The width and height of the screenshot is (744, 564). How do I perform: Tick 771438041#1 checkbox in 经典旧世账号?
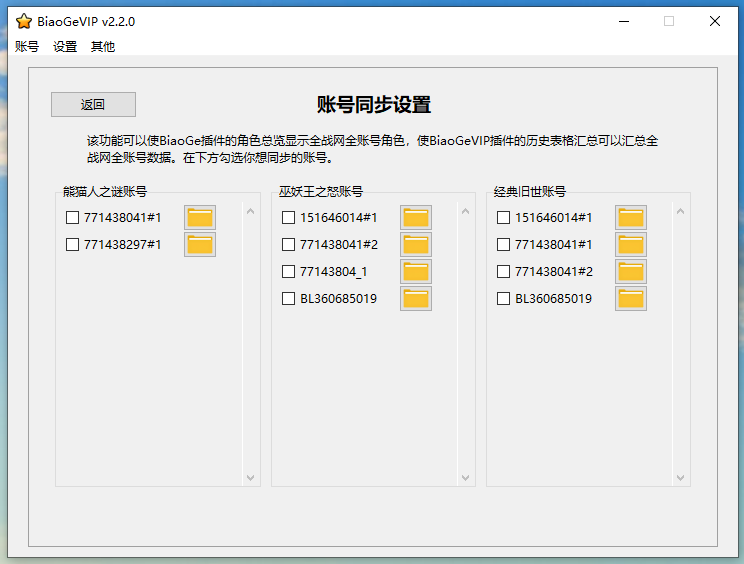pyautogui.click(x=503, y=244)
